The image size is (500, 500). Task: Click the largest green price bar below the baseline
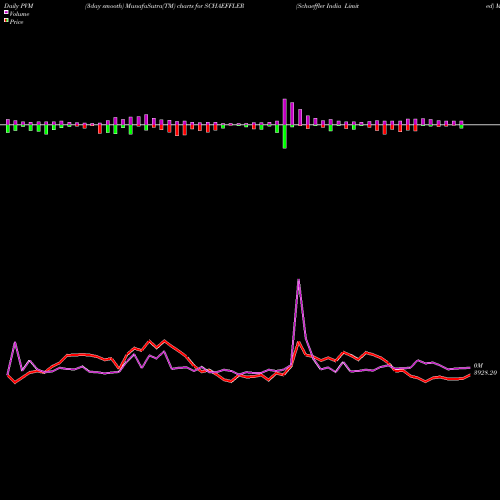click(285, 137)
